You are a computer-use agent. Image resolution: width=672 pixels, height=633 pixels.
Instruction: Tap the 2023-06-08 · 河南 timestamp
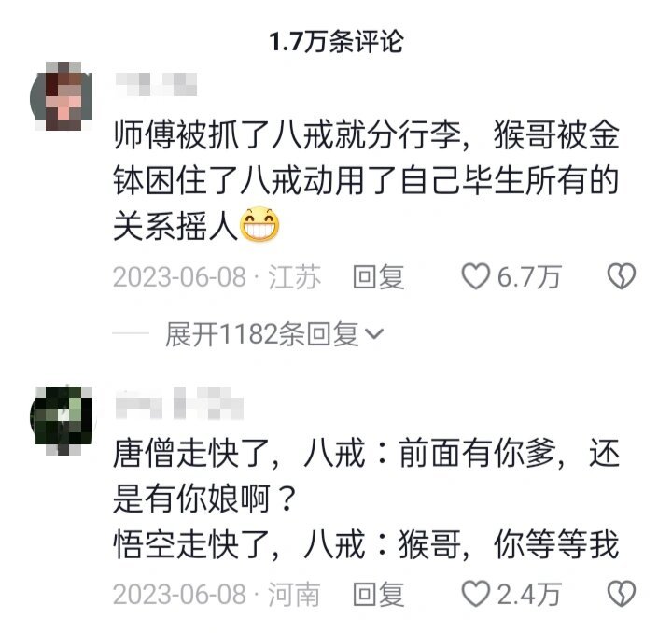click(217, 595)
